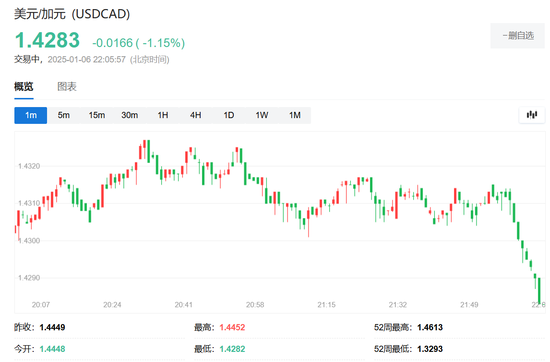
Task: Open the candlestick chart type icon
Action: pyautogui.click(x=532, y=115)
